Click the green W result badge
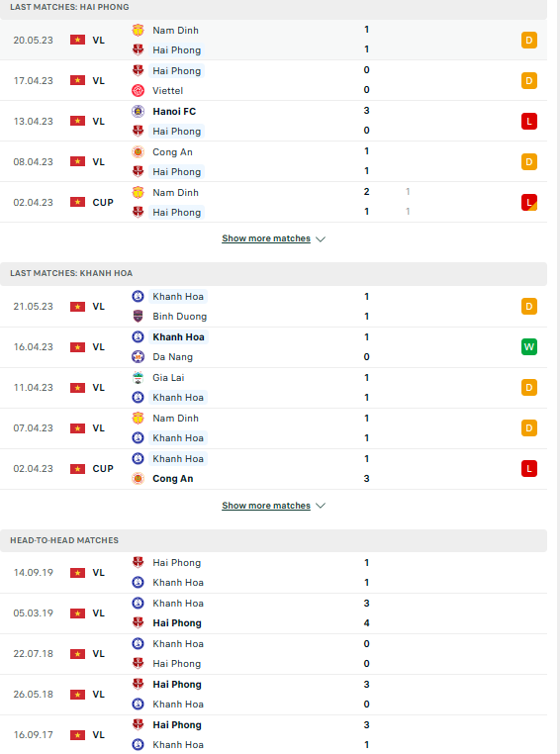 pyautogui.click(x=529, y=346)
